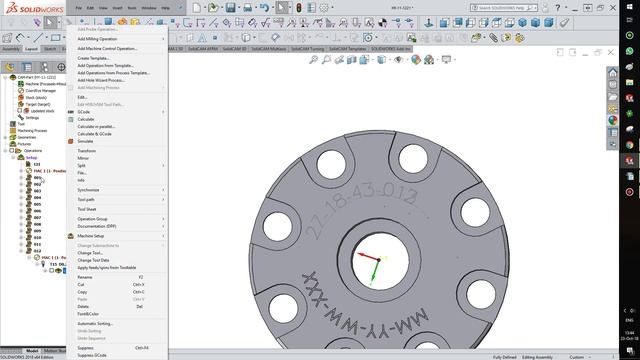Screen dimensions: 640x360
Task: Expand operation 003 in the tree
Action: [22, 191]
